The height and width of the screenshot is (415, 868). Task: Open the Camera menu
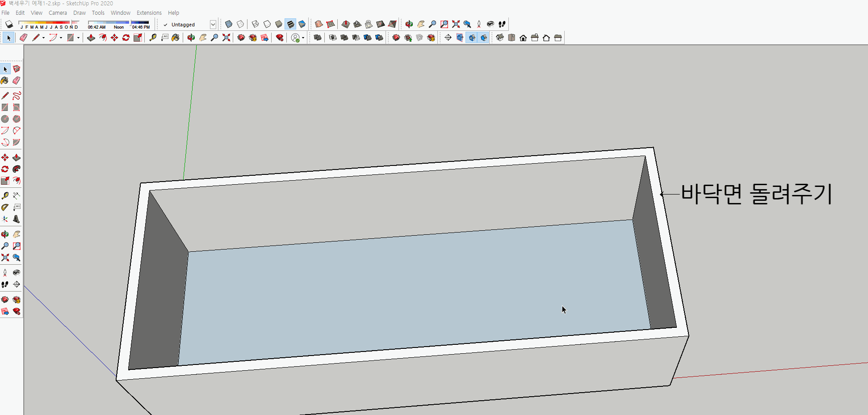click(58, 13)
